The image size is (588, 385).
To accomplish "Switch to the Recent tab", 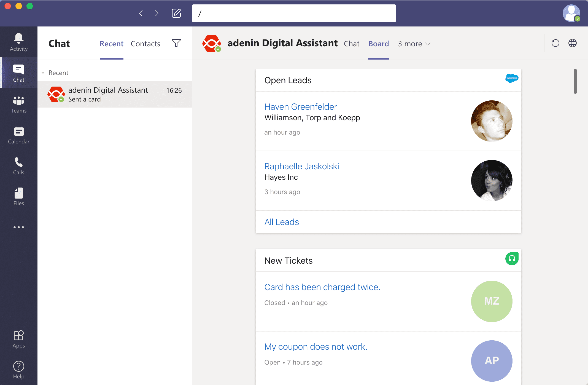I will tap(111, 44).
